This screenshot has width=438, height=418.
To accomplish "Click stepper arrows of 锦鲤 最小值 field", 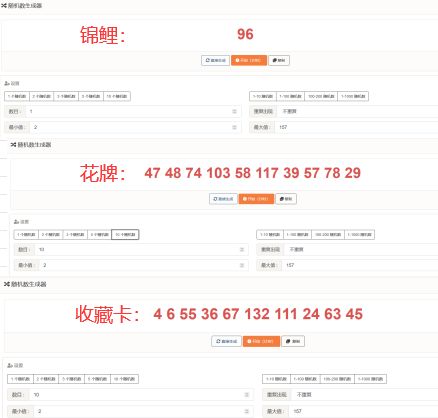I will point(234,127).
